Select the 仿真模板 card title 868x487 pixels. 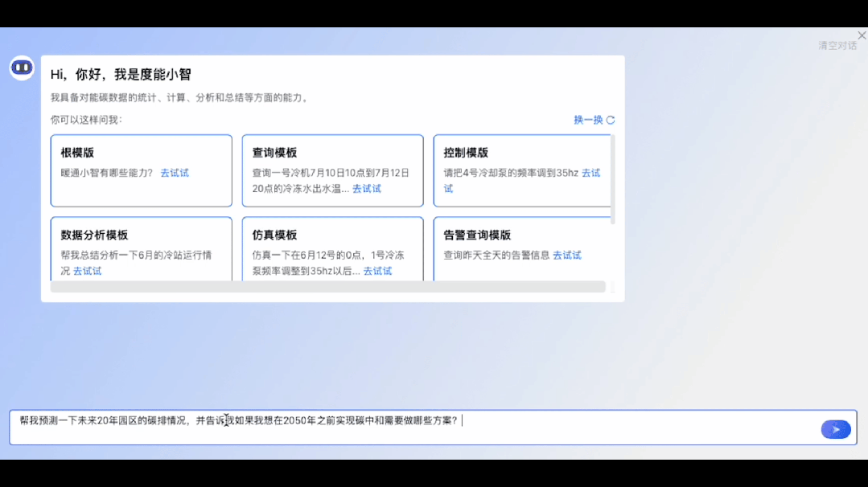274,235
